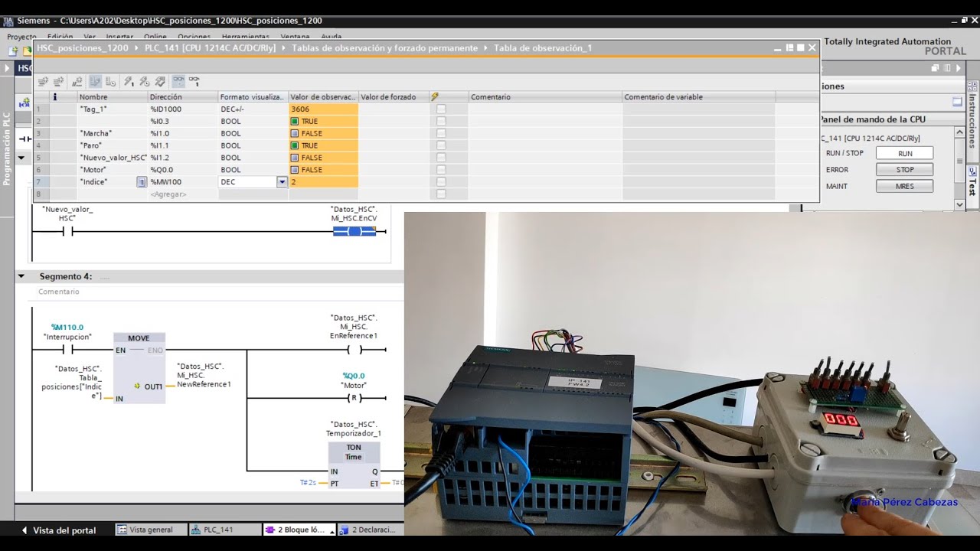The height and width of the screenshot is (551, 980).
Task: Open the Proyecto menu
Action: tap(21, 37)
